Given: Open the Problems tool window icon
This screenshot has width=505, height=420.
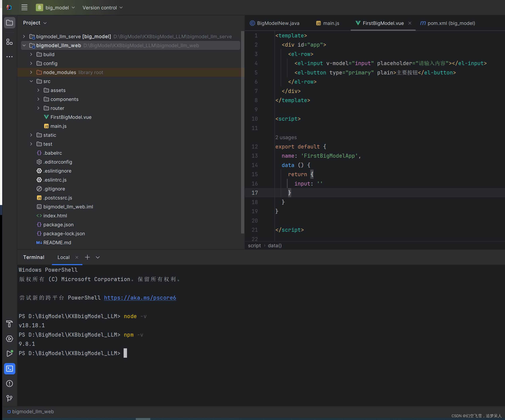Looking at the screenshot, I should pos(9,383).
